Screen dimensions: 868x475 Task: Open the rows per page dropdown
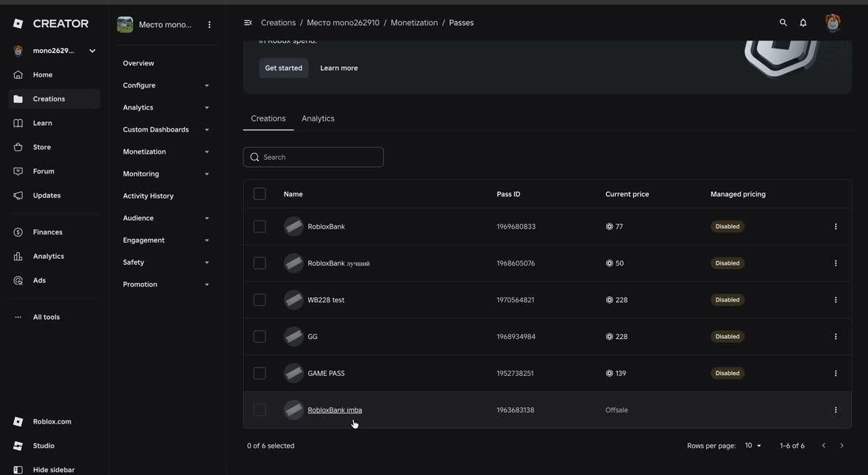coord(753,446)
